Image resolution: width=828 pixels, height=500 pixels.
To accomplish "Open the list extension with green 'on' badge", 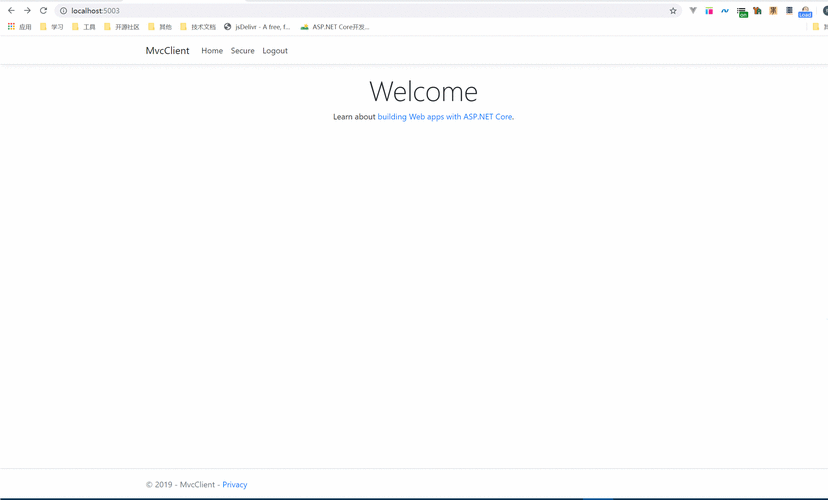I will pyautogui.click(x=742, y=12).
